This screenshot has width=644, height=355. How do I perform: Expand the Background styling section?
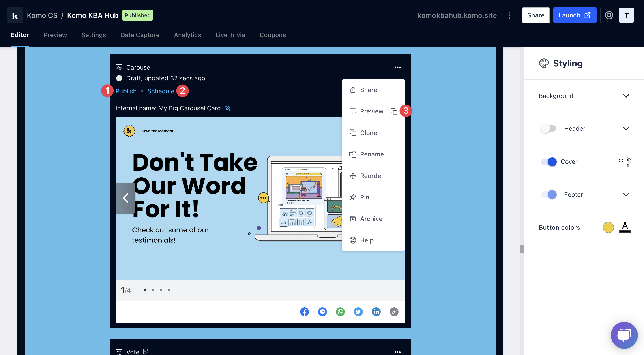tap(625, 96)
